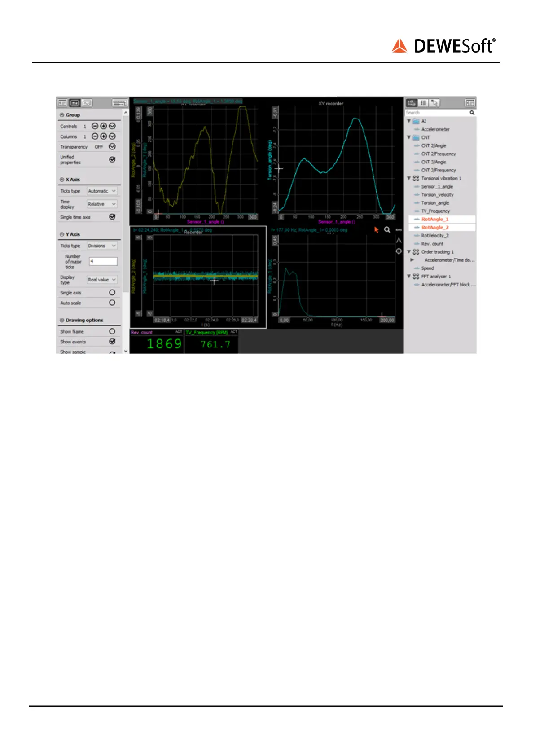Click the crosshair target icon beside FFT graph
The width and height of the screenshot is (535, 756).
(x=399, y=251)
